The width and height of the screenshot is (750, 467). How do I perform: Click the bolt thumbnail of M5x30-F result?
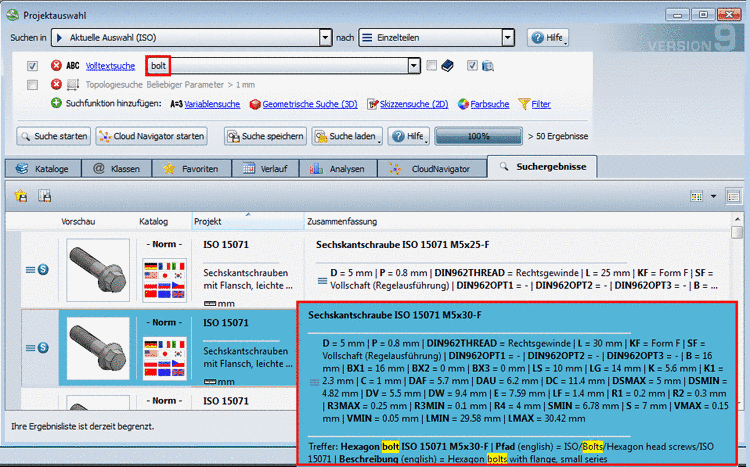click(98, 348)
